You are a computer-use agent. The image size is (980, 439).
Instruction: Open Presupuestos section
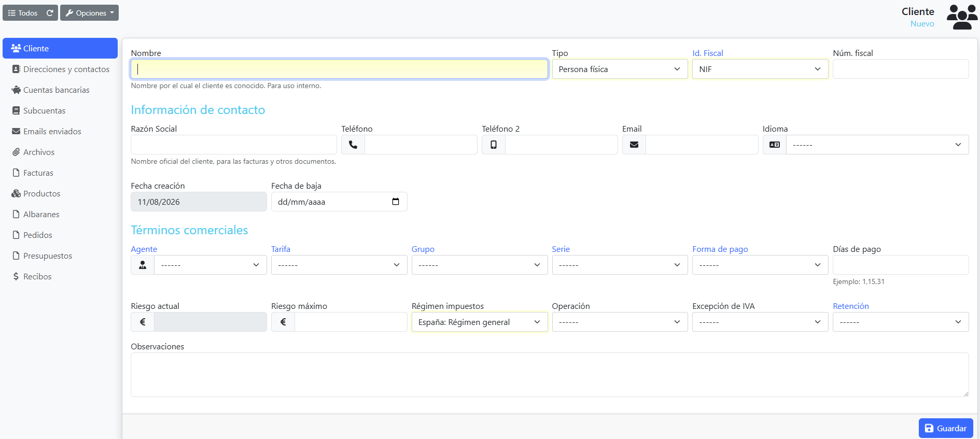coord(60,256)
